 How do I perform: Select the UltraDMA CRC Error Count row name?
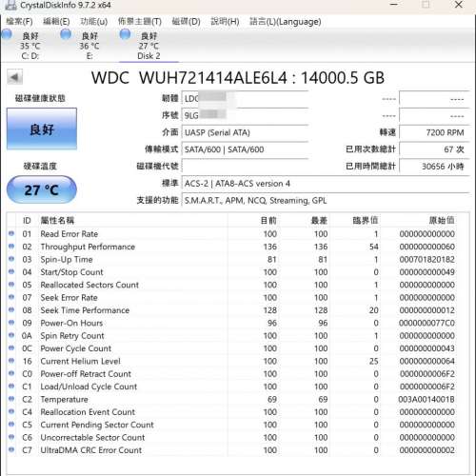(90, 450)
